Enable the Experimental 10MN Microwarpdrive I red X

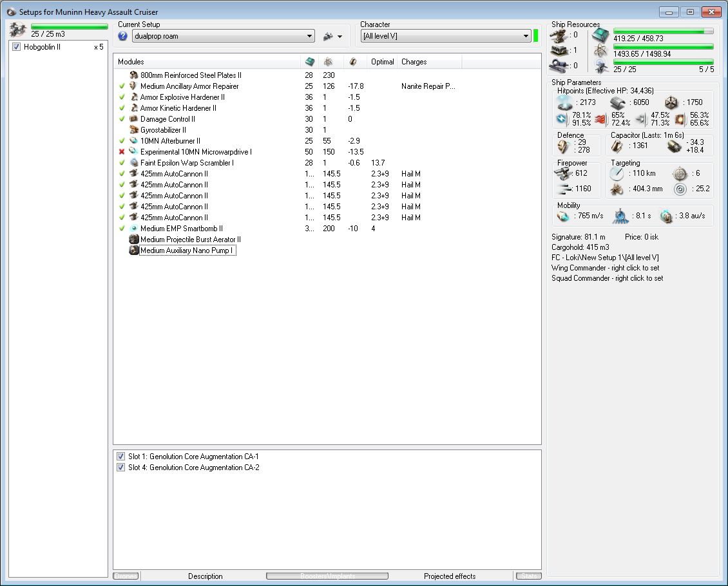[122, 152]
